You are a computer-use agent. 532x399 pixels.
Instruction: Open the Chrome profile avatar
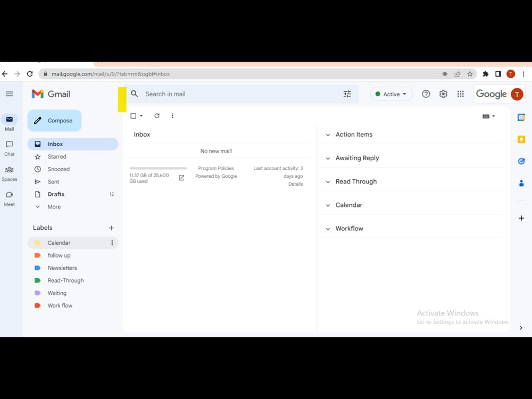pos(511,73)
